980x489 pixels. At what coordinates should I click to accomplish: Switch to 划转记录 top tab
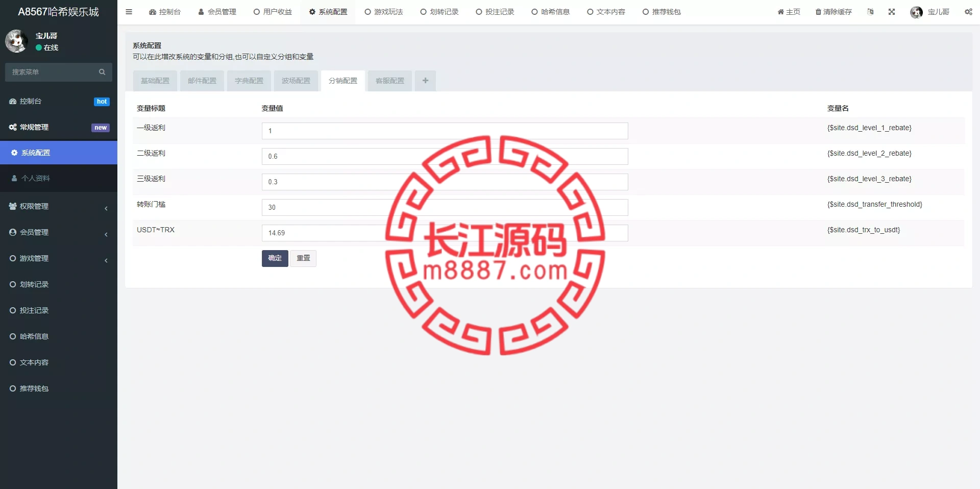pyautogui.click(x=439, y=12)
